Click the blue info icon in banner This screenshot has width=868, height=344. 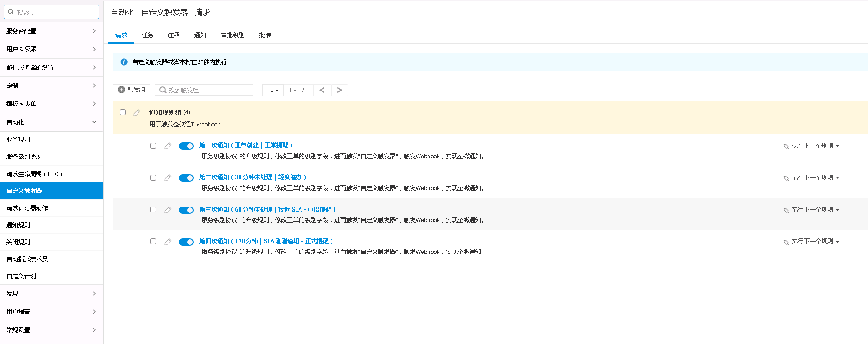[124, 62]
